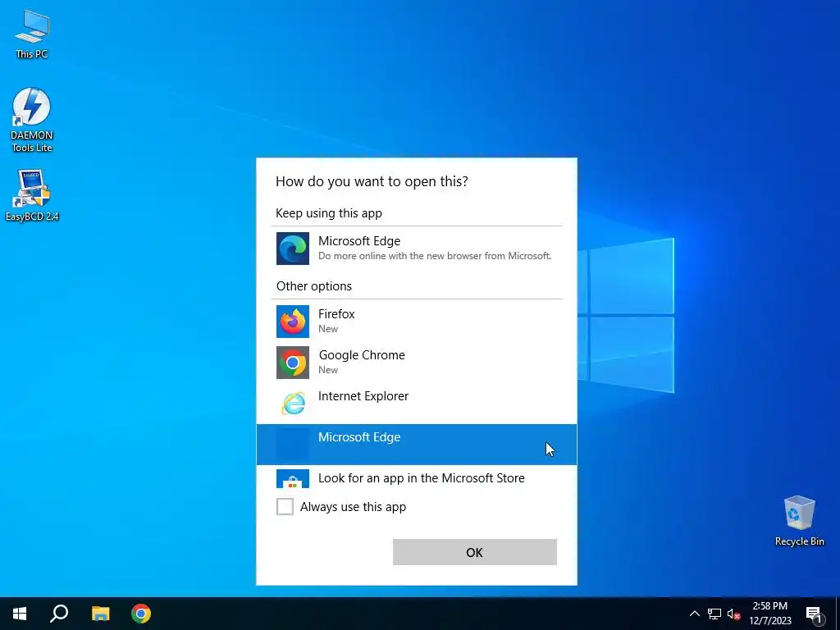Image resolution: width=840 pixels, height=630 pixels.
Task: Select highlighted Microsoft Edge in Other options
Action: pyautogui.click(x=417, y=445)
